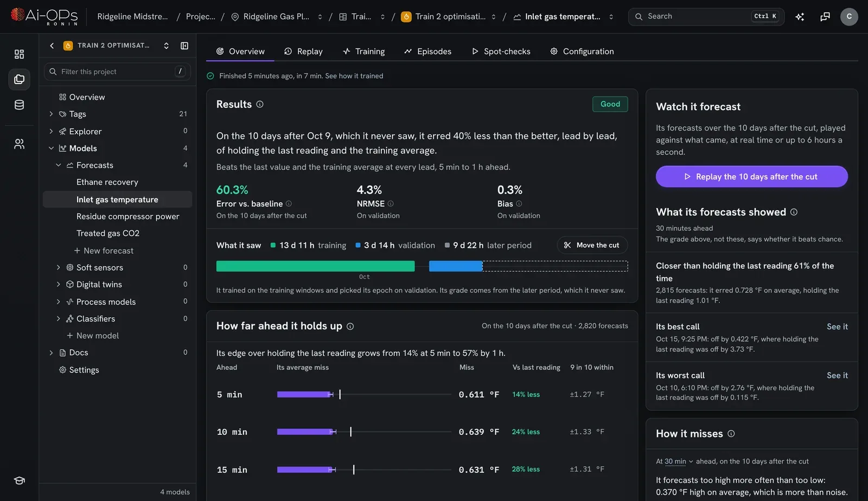Click info icon beside How far ahead
Image resolution: width=868 pixels, height=501 pixels.
(x=350, y=326)
